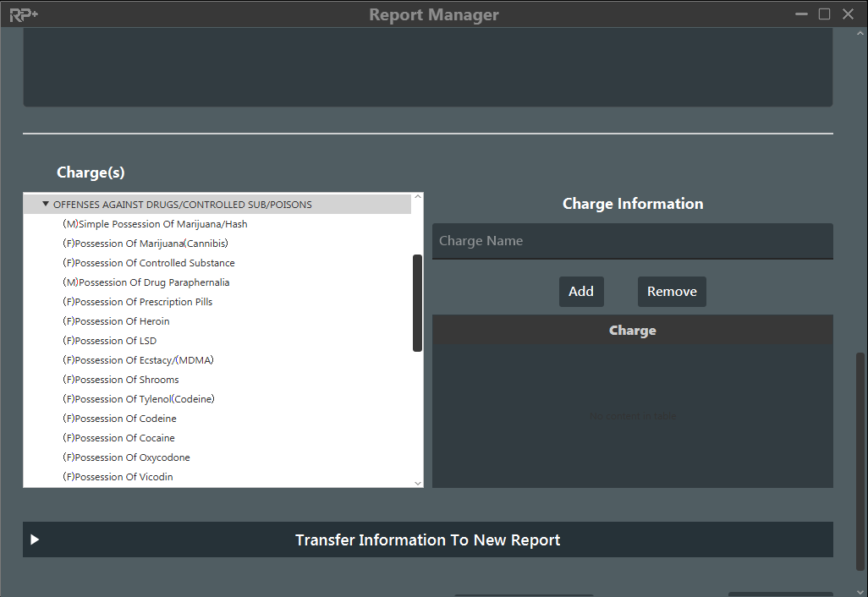868x597 pixels.
Task: Select Possession Of Controlled Substance charge
Action: (148, 263)
